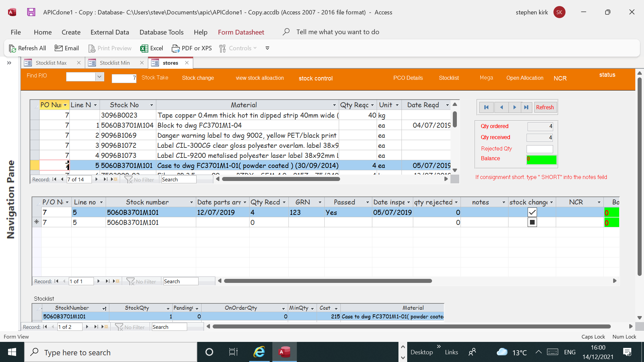Open Internet Explorer from taskbar
The height and width of the screenshot is (362, 644).
pyautogui.click(x=259, y=352)
